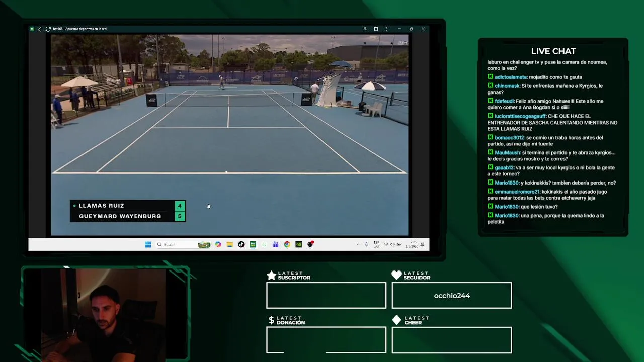
Task: Reload the bet365 page
Action: point(48,29)
